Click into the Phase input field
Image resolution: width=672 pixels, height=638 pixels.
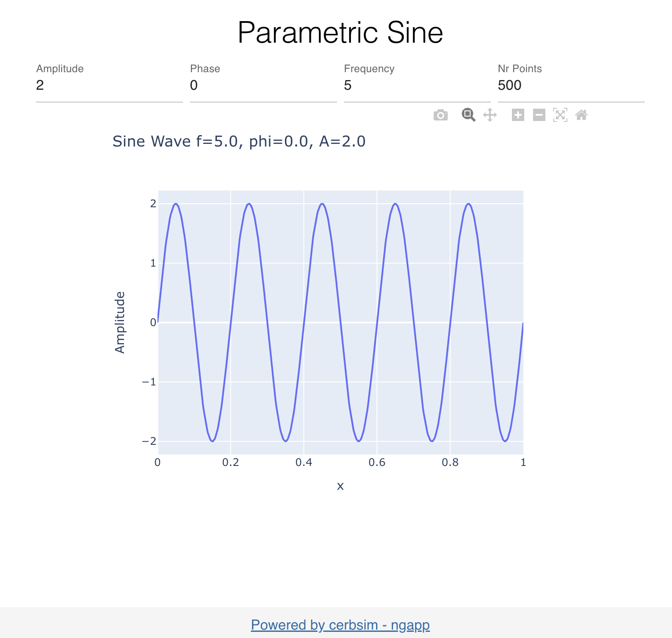[x=263, y=85]
